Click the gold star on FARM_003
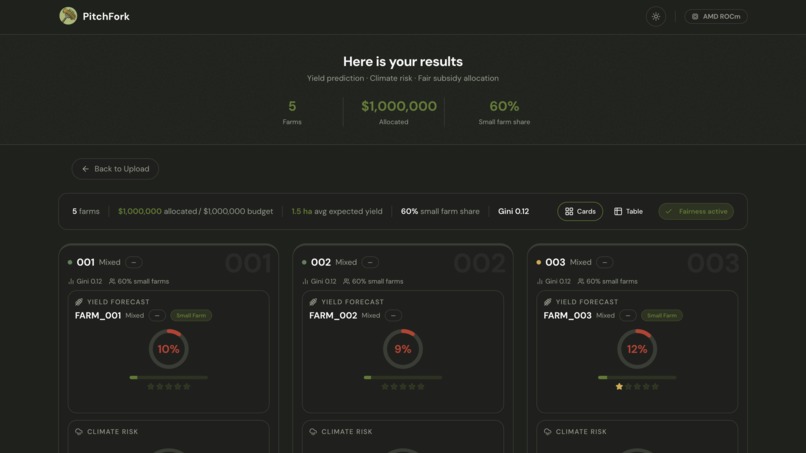This screenshot has height=453, width=806. click(x=619, y=387)
